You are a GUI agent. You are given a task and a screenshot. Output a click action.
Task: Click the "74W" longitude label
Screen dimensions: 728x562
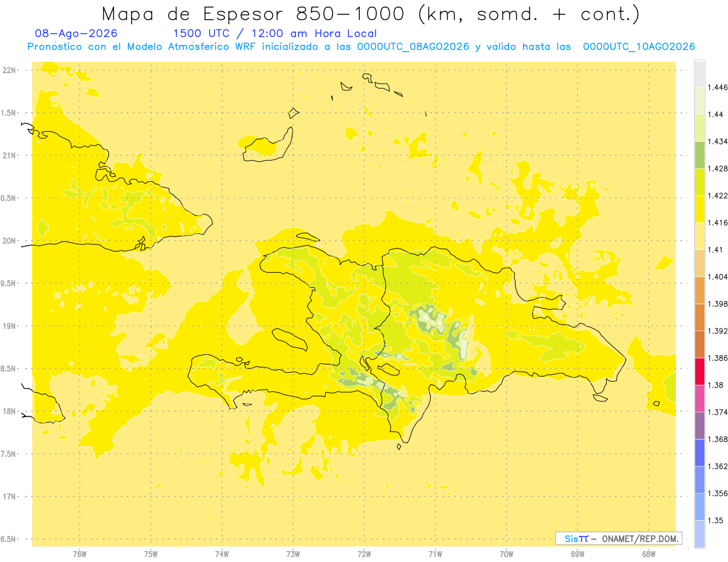coord(222,554)
